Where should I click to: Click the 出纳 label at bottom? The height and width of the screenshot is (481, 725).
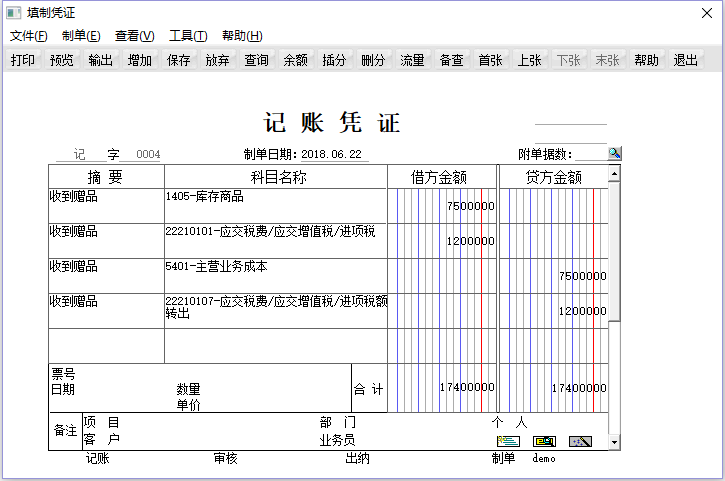tap(357, 458)
